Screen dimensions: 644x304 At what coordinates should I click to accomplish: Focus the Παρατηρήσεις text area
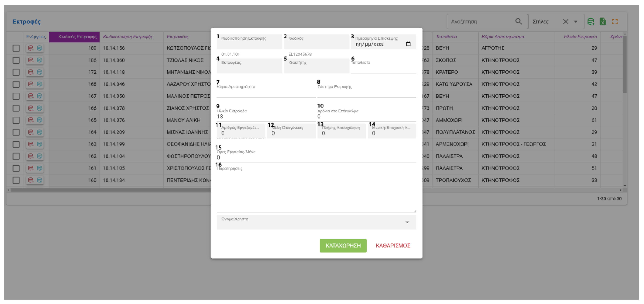pyautogui.click(x=316, y=190)
